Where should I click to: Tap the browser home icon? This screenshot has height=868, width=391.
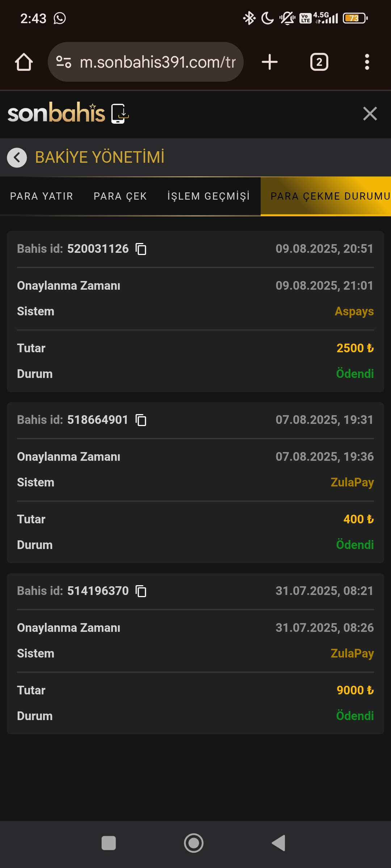(x=24, y=62)
